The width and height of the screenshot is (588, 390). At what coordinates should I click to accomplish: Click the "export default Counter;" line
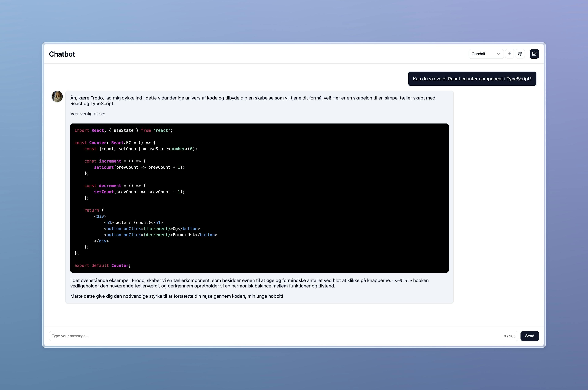103,266
